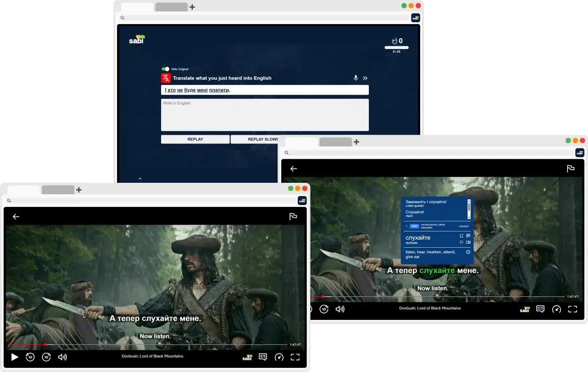This screenshot has height=372, width=588.
Task: Click the REPLAY button
Action: tap(195, 139)
